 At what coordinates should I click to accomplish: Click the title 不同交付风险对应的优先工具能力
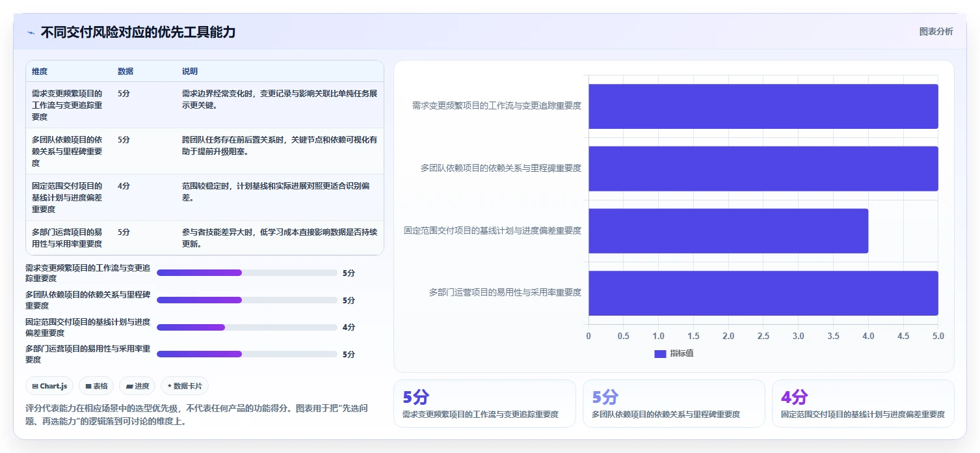tap(138, 32)
